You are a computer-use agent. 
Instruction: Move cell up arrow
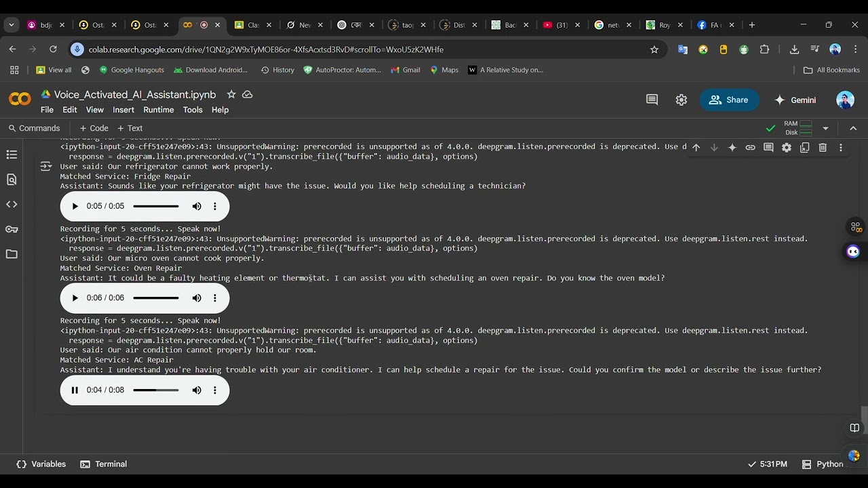click(696, 147)
